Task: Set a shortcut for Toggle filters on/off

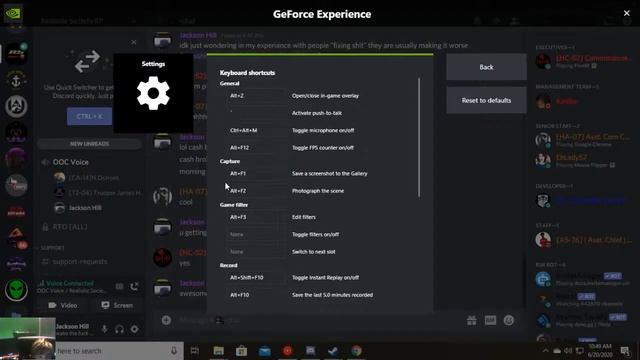Action: coord(256,235)
